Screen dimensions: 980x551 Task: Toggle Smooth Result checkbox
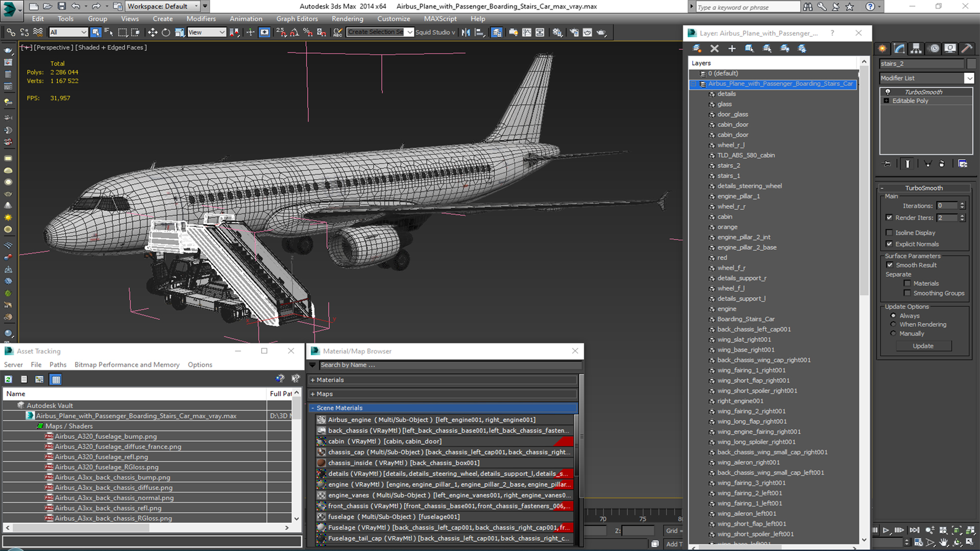[890, 265]
